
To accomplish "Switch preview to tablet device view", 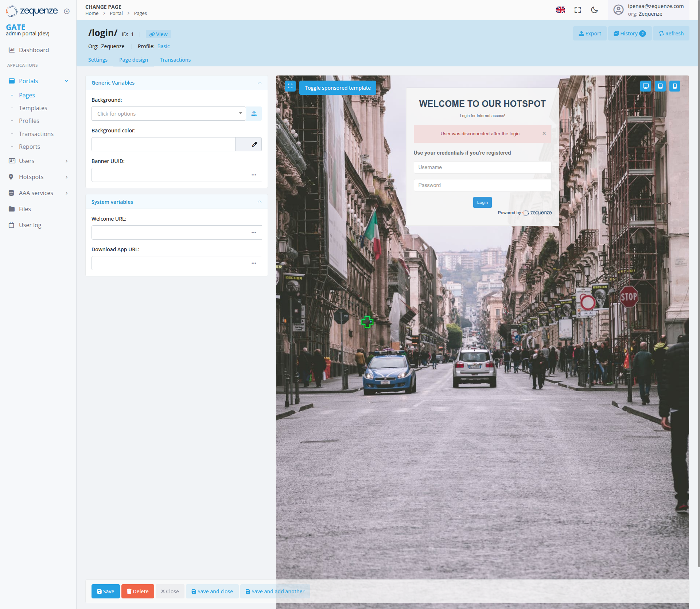I will pos(660,86).
